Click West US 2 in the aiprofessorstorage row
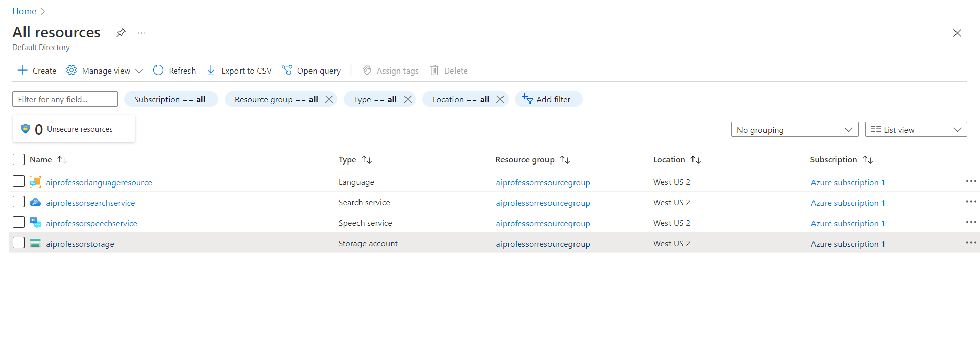 tap(672, 244)
